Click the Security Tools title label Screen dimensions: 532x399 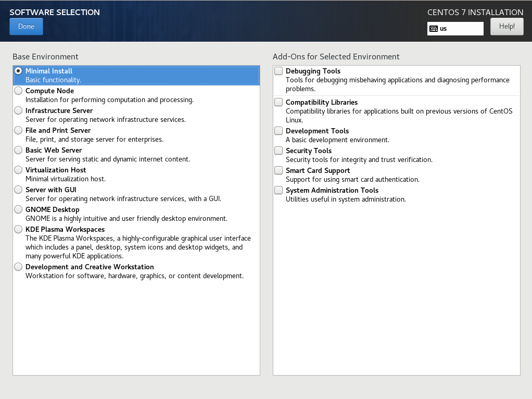click(x=308, y=151)
